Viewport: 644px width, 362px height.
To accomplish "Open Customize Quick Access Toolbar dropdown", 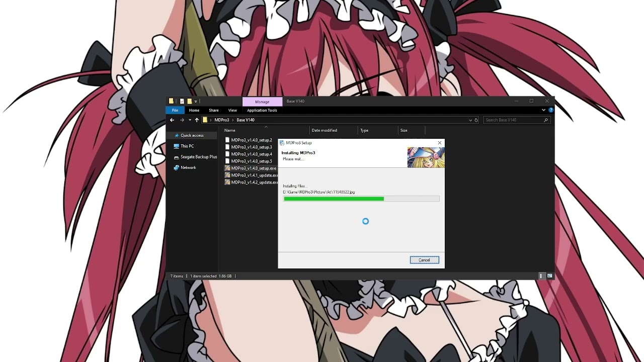I will (x=196, y=102).
